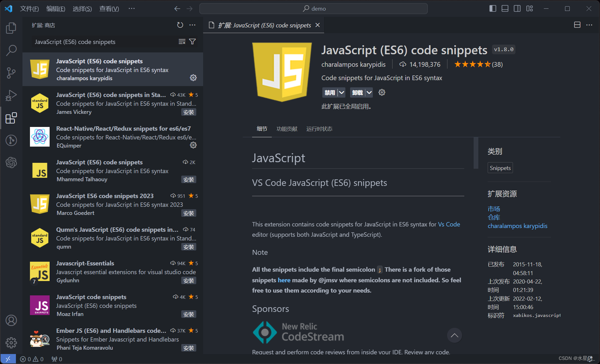The image size is (600, 364).
Task: Toggle the bottom panel layout icon
Action: [505, 8]
